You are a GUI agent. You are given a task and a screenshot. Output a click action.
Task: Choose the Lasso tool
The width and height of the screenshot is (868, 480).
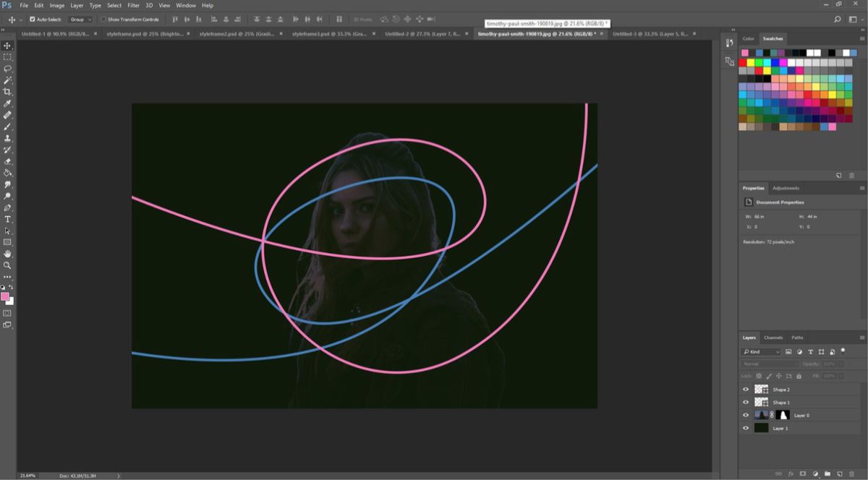8,68
